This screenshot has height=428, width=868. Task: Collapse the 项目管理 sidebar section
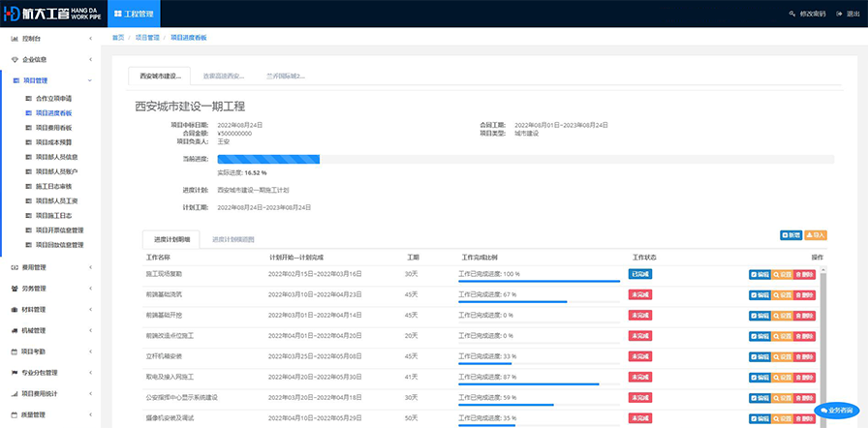click(x=89, y=81)
